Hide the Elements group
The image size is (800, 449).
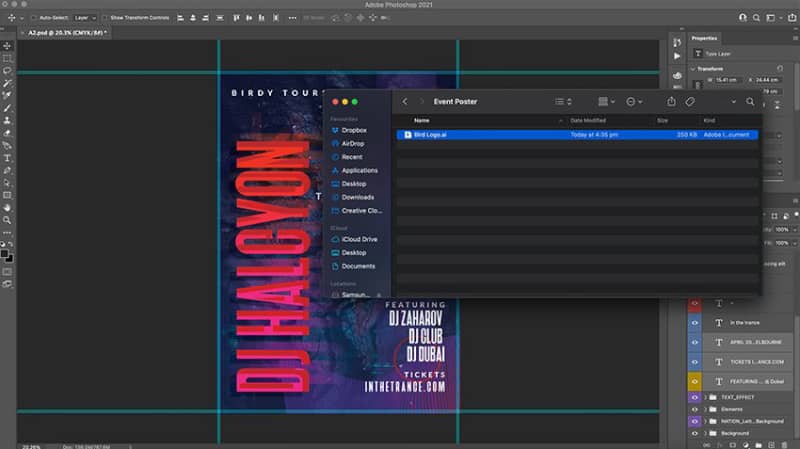click(694, 409)
